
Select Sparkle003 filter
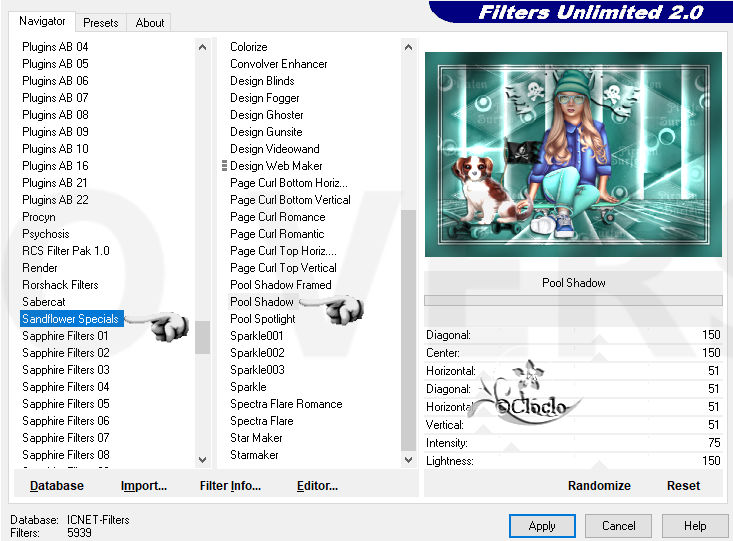[257, 370]
